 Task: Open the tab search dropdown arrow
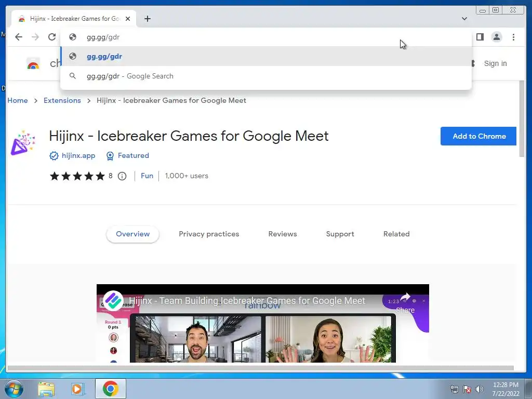[464, 19]
